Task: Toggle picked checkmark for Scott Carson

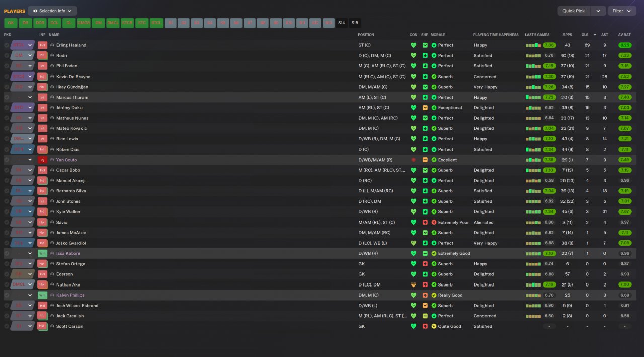Action: click(7, 326)
